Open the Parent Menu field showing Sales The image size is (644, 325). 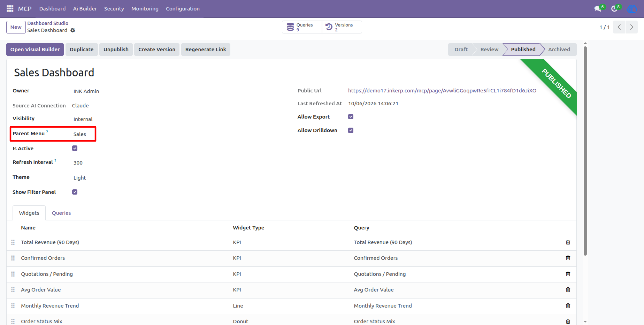[x=80, y=134]
